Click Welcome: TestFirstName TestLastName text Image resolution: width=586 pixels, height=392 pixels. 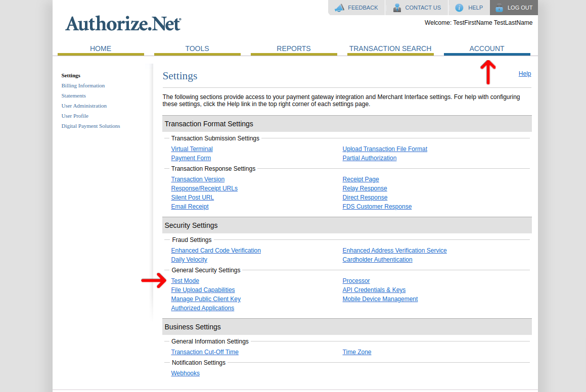tap(478, 23)
